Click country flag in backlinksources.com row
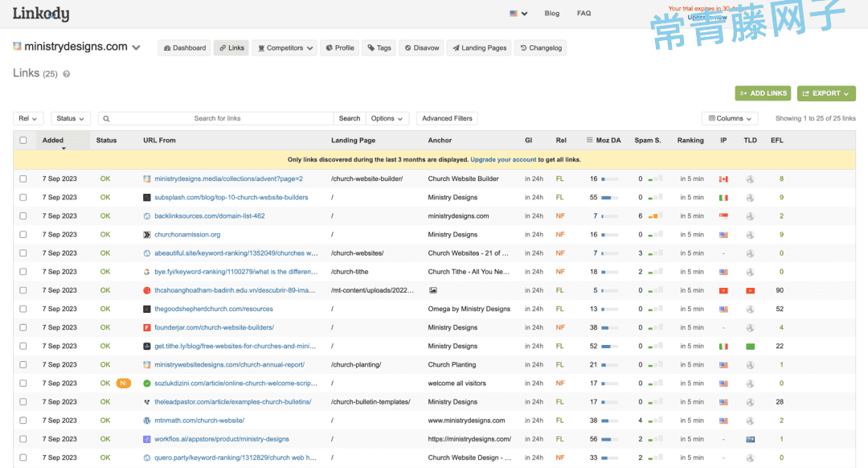 point(723,216)
